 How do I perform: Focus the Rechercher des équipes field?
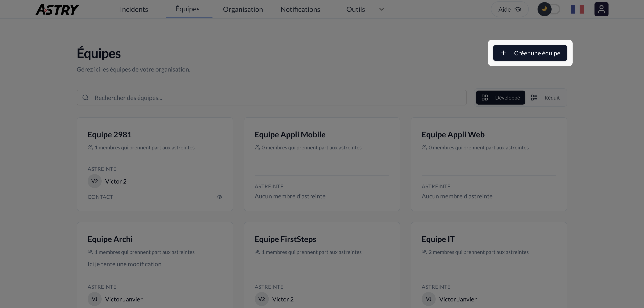275,98
